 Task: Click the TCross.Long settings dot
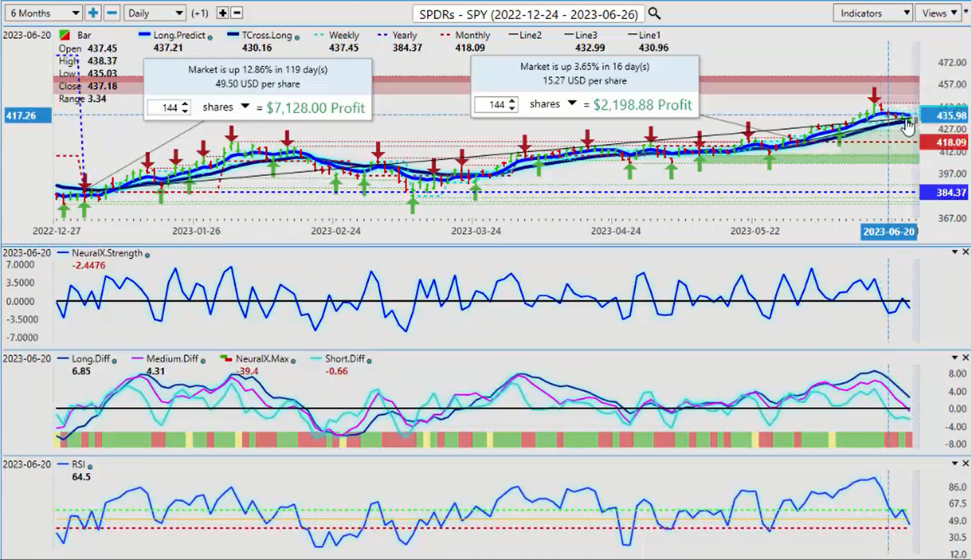[298, 37]
